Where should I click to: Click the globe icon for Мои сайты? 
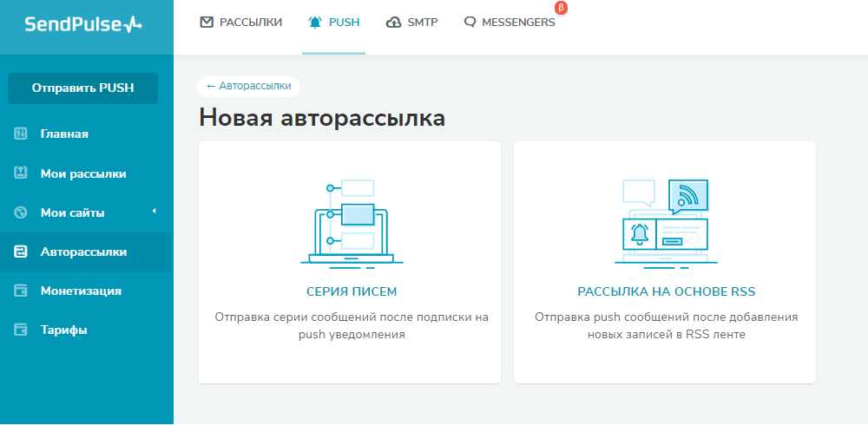(x=21, y=212)
